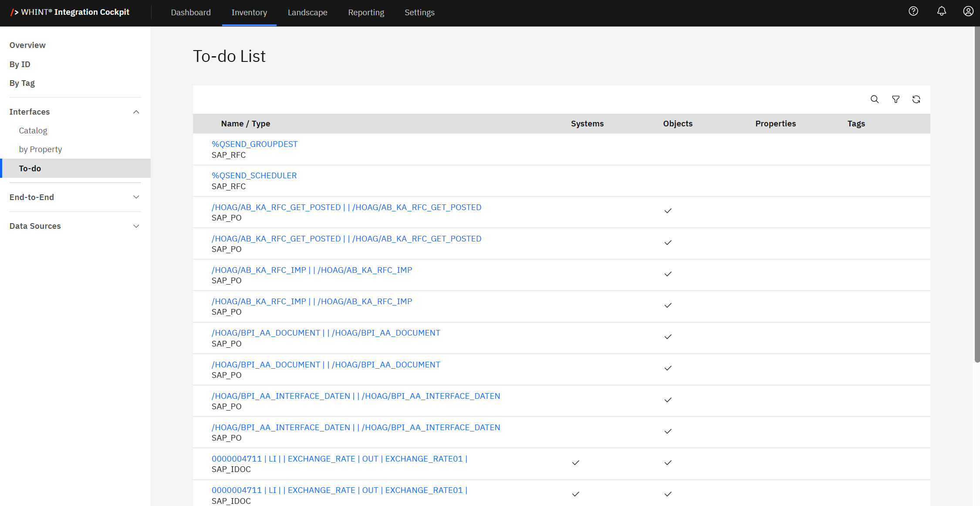The height and width of the screenshot is (506, 980).
Task: Open the Reporting tab
Action: [x=366, y=13]
